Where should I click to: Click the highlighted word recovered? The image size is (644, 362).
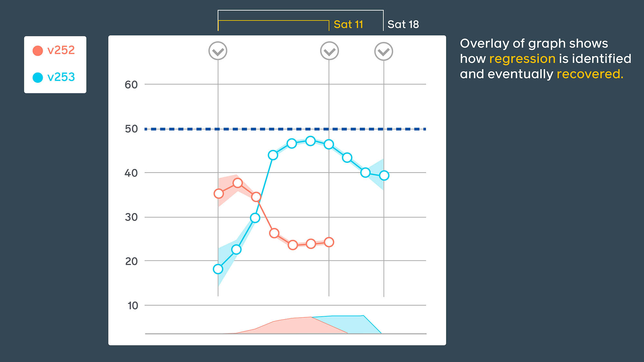tap(590, 74)
